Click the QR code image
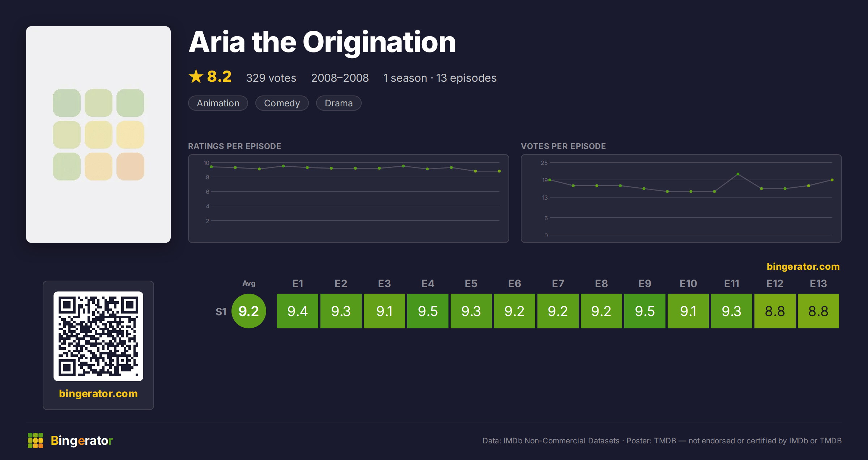 pyautogui.click(x=98, y=336)
